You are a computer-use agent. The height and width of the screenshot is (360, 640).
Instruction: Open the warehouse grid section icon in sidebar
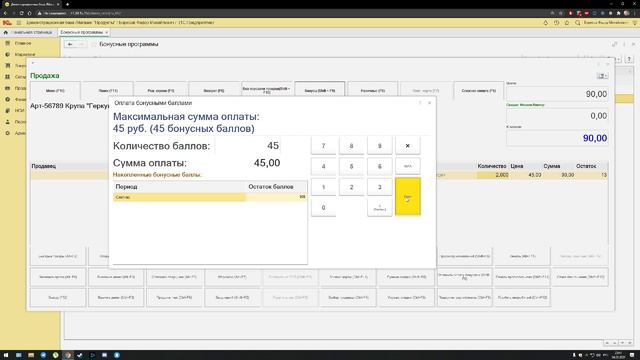[x=7, y=77]
